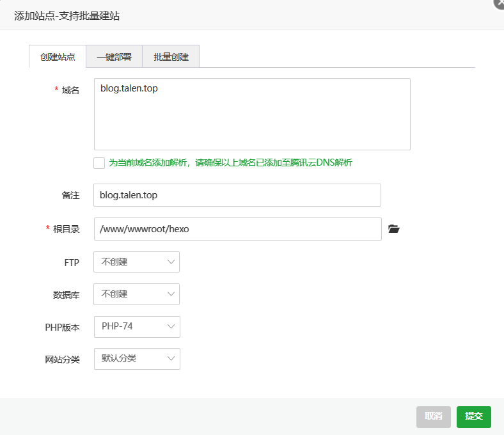504x435 pixels.
Task: Click the green Tencent Cloud DNS notice text
Action: [230, 163]
